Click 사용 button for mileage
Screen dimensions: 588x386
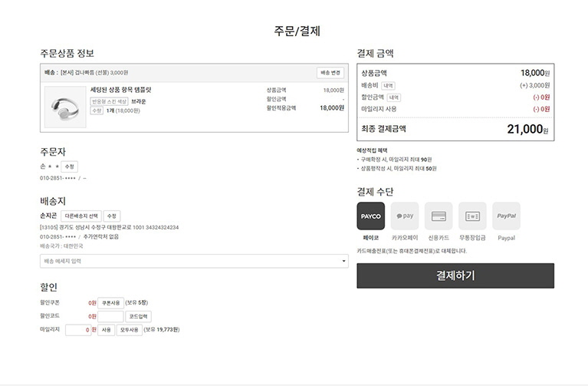coord(107,330)
